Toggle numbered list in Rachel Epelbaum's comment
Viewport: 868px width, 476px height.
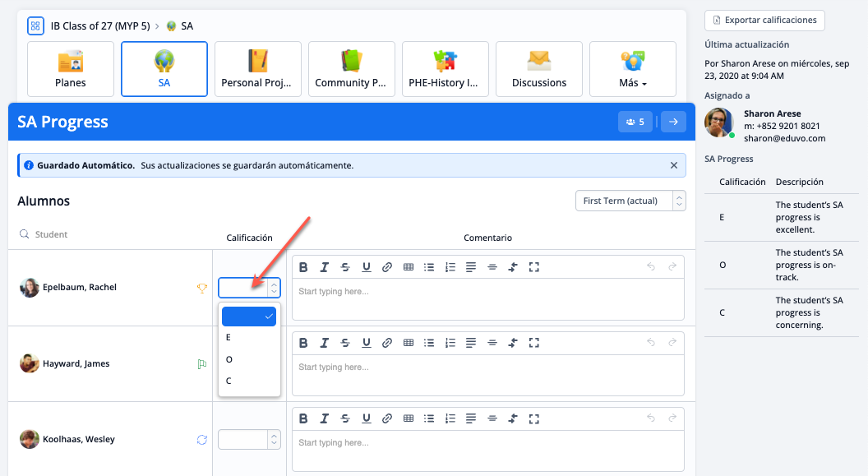(x=450, y=267)
